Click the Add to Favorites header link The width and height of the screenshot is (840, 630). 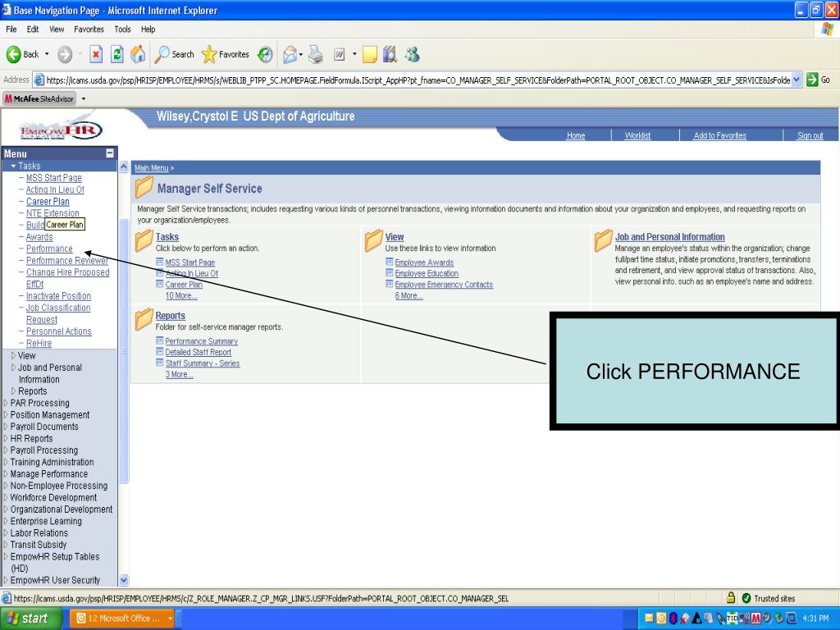click(x=720, y=135)
